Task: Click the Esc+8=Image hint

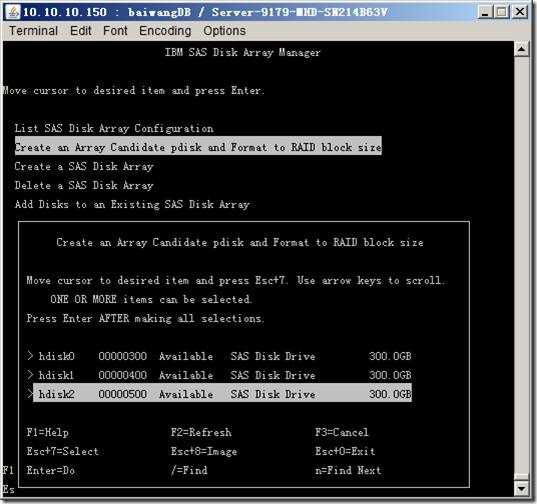Action: coord(204,451)
